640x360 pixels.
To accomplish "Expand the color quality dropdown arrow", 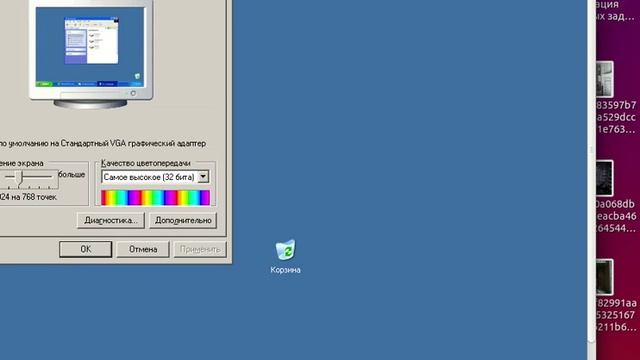I will [203, 177].
